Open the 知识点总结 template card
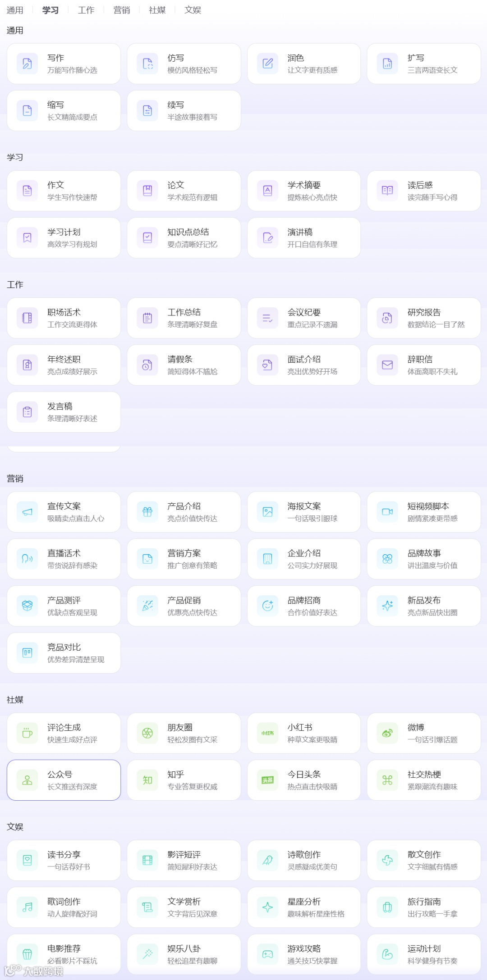 coord(184,237)
